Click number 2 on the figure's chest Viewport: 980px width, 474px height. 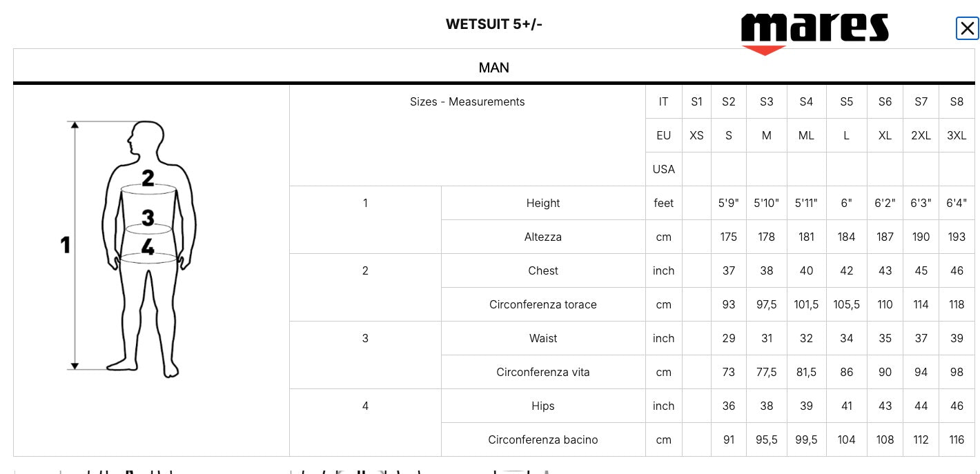[148, 178]
